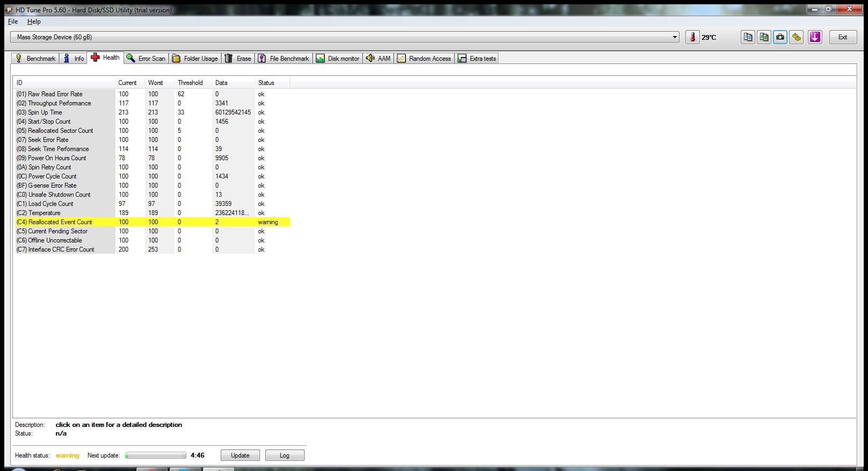Click the Next update progress bar
The width and height of the screenshot is (868, 471).
pyautogui.click(x=156, y=455)
